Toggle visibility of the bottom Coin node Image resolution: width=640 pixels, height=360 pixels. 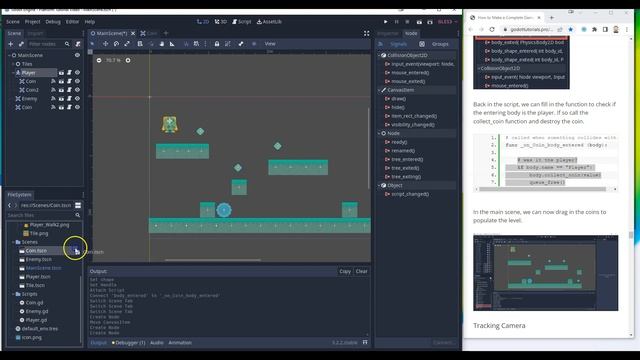(77, 107)
